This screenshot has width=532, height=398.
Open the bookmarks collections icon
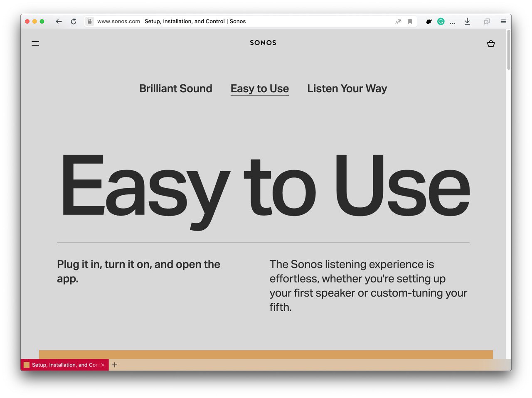pyautogui.click(x=487, y=22)
